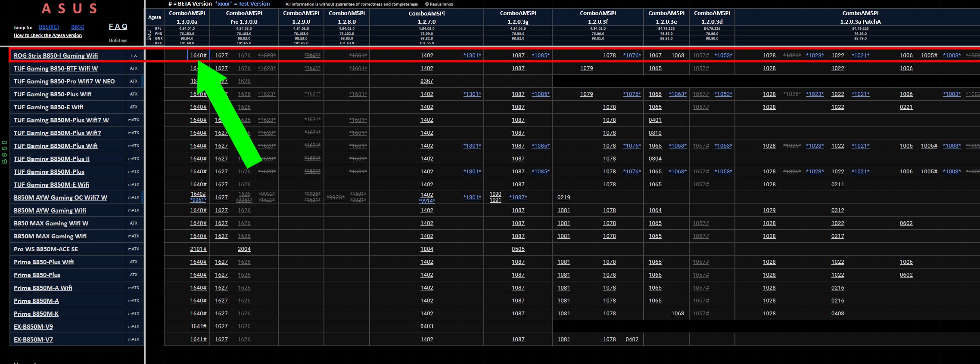Viewport: 980px width, 364px height.
Task: Open Prime B850-Plus Wifi board link
Action: pyautogui.click(x=44, y=262)
